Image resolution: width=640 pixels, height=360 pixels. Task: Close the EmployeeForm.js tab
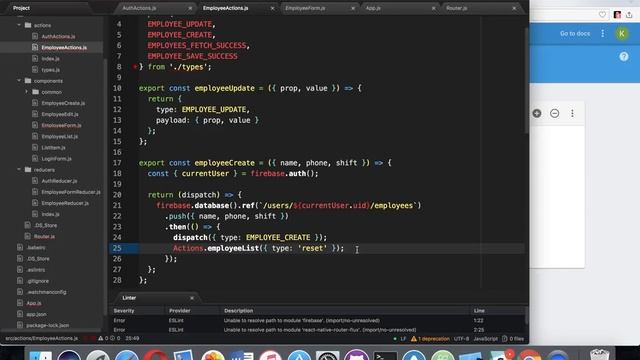pos(353,8)
